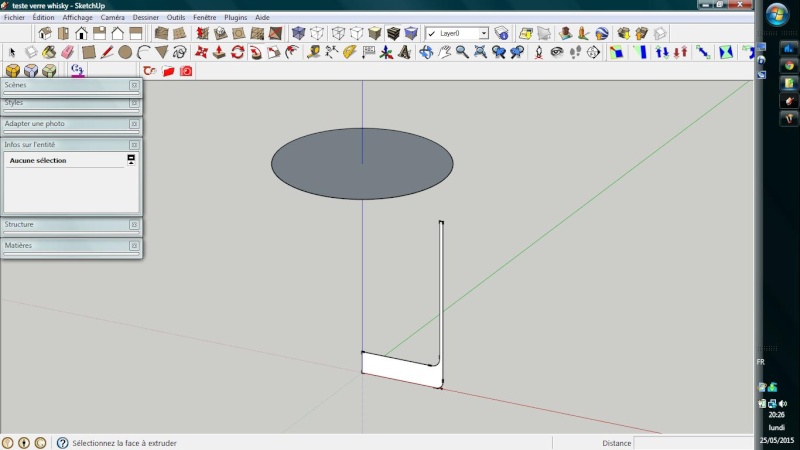Open the Layer0 dropdown
Screen dimensions: 800x450
[x=483, y=34]
